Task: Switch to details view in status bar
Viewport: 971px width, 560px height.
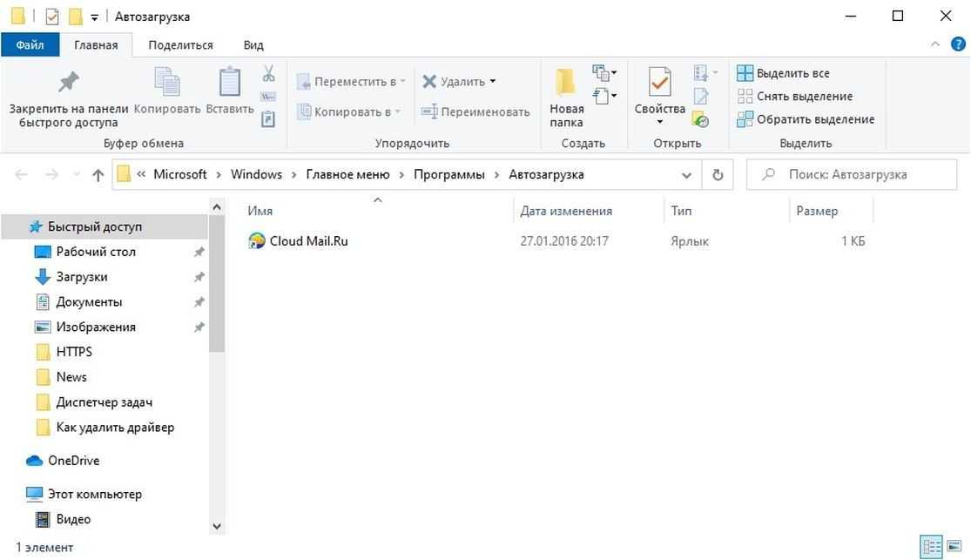Action: [x=932, y=548]
